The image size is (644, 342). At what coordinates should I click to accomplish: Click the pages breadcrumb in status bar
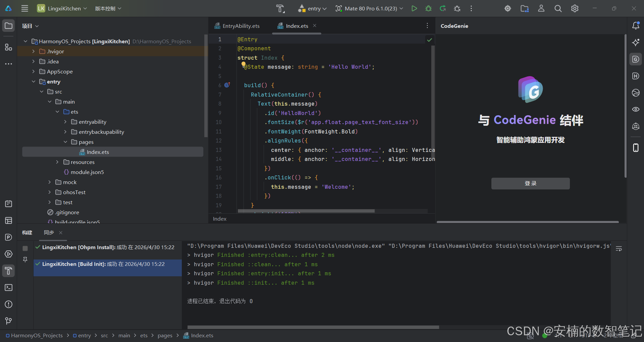pyautogui.click(x=165, y=335)
